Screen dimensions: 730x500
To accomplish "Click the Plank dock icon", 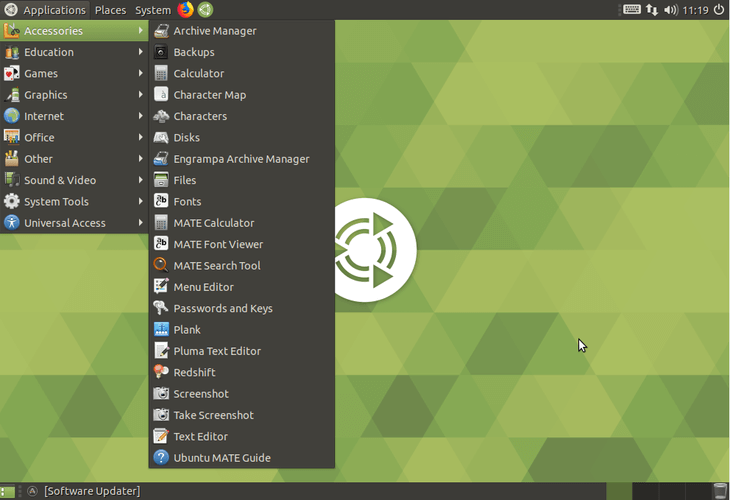I will (161, 330).
